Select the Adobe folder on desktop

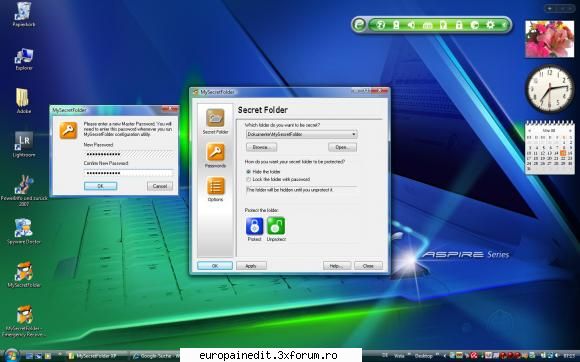[24, 101]
